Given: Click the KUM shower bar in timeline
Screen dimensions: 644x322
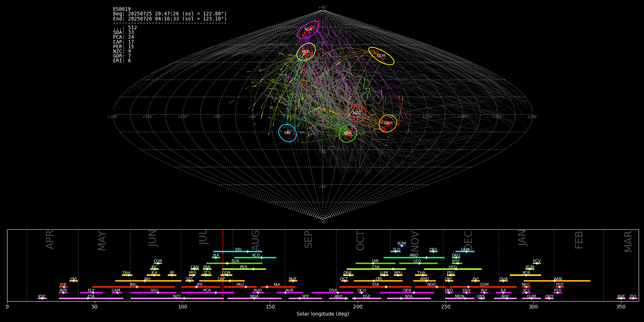Looking at the screenshot, I should pyautogui.click(x=402, y=246).
